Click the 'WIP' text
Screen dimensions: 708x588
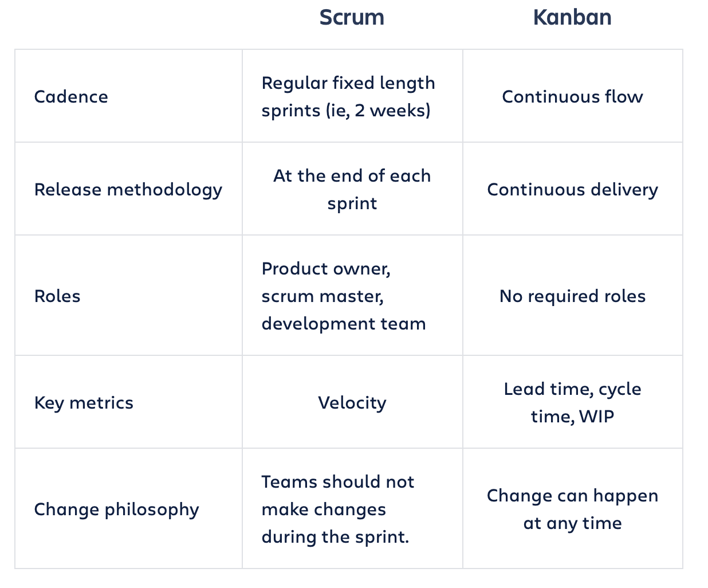coord(596,417)
